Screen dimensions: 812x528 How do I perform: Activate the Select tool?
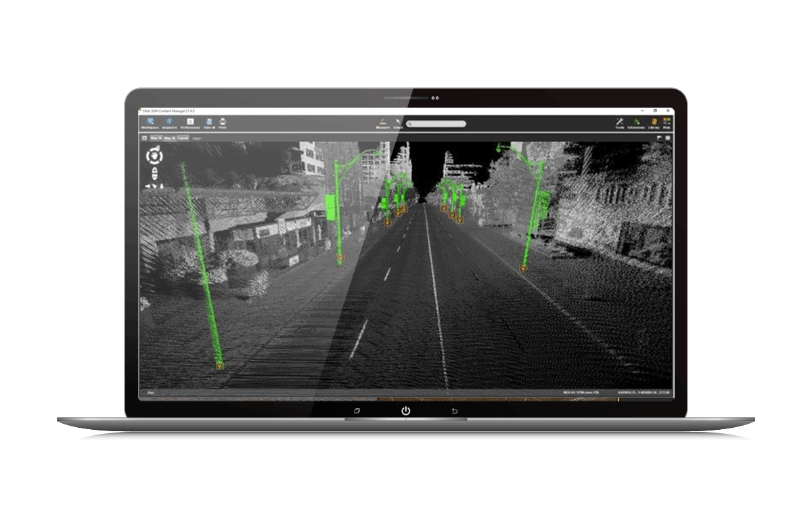(x=398, y=123)
